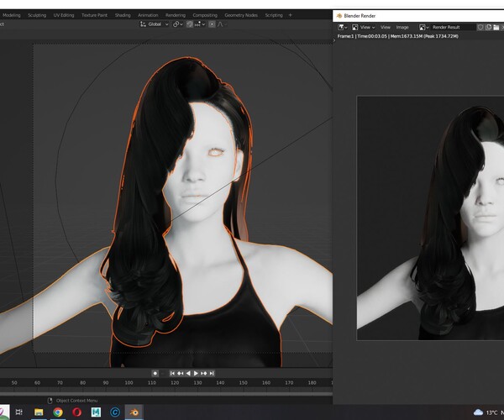Click the open image folder icon
504x420 pixels.
pos(496,28)
